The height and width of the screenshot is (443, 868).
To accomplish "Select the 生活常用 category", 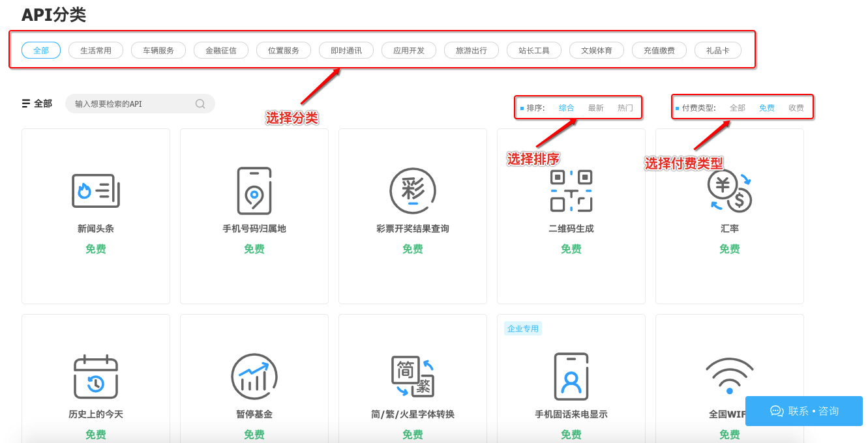I will 96,50.
